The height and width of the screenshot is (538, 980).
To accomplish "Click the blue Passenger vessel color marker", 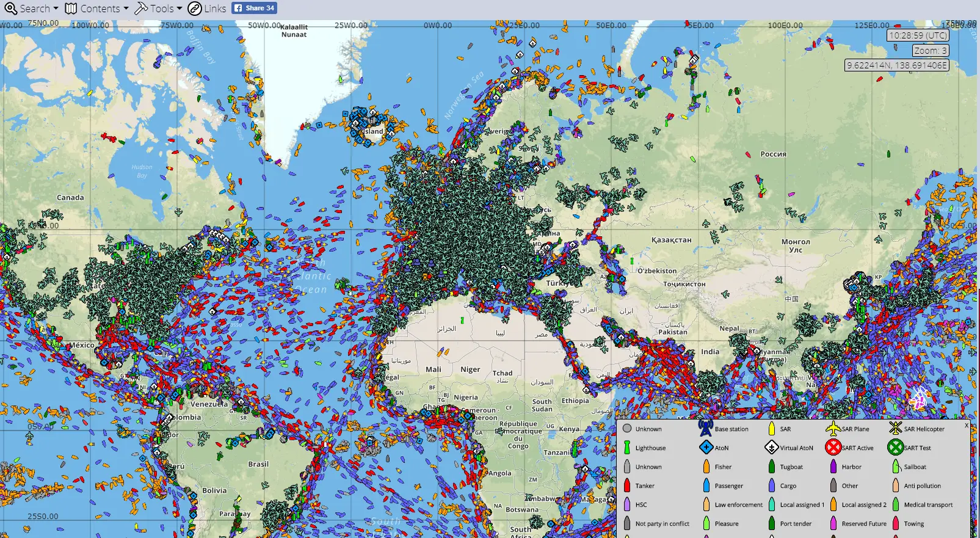I will (706, 485).
